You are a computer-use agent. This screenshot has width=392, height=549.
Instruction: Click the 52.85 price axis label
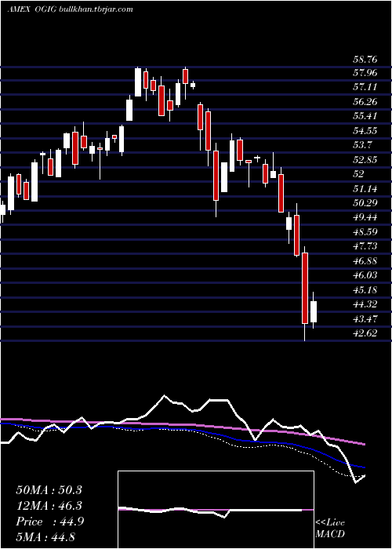pyautogui.click(x=365, y=160)
